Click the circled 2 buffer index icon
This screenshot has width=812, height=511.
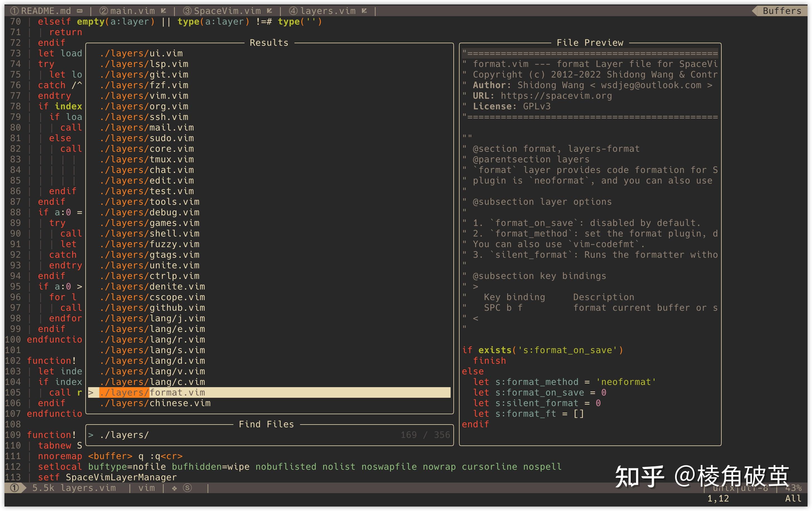coord(103,11)
